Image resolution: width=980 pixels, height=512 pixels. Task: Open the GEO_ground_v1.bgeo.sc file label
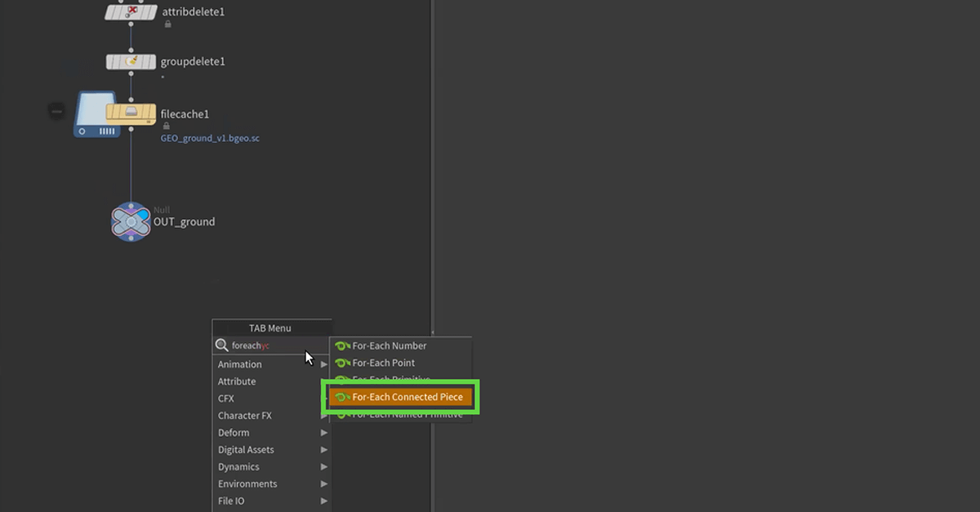(x=210, y=139)
